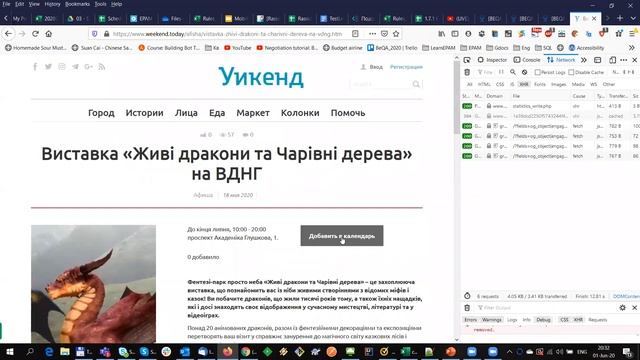Focus the Filter Output console field
Image resolution: width=640 pixels, height=360 pixels.
(x=547, y=308)
